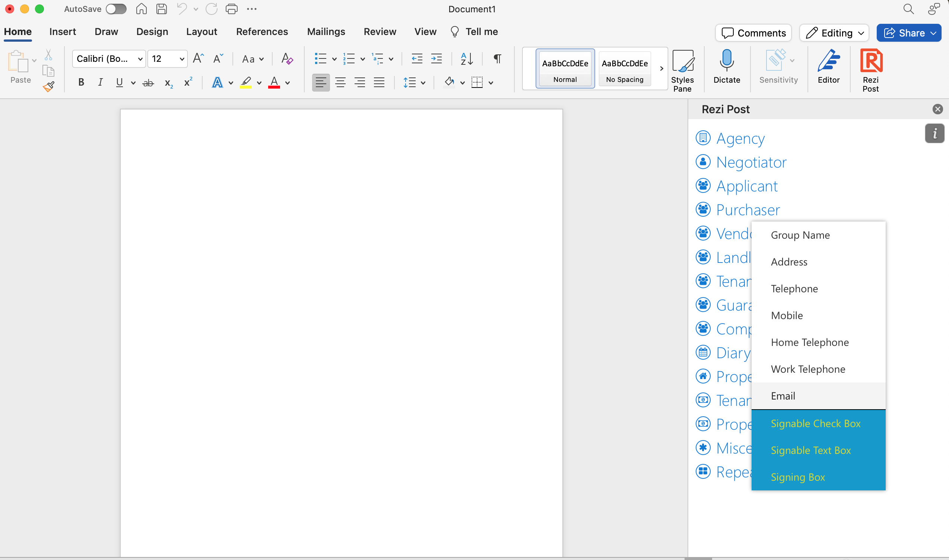Viewport: 949px width, 560px height.
Task: Click the Print icon in title bar
Action: (231, 9)
